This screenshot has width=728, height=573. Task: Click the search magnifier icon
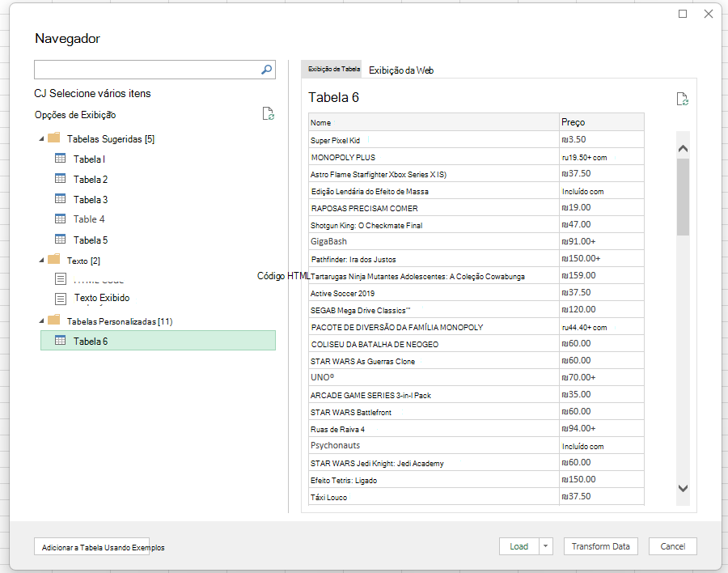click(266, 70)
